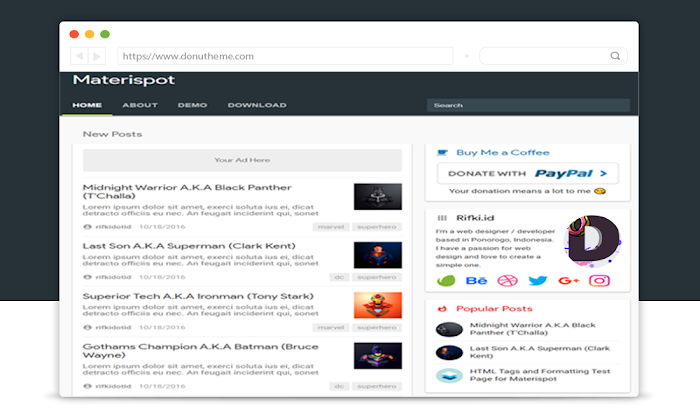Image resolution: width=700 pixels, height=420 pixels.
Task: Click 10/18/2016 date on Ironman post
Action: point(162,328)
